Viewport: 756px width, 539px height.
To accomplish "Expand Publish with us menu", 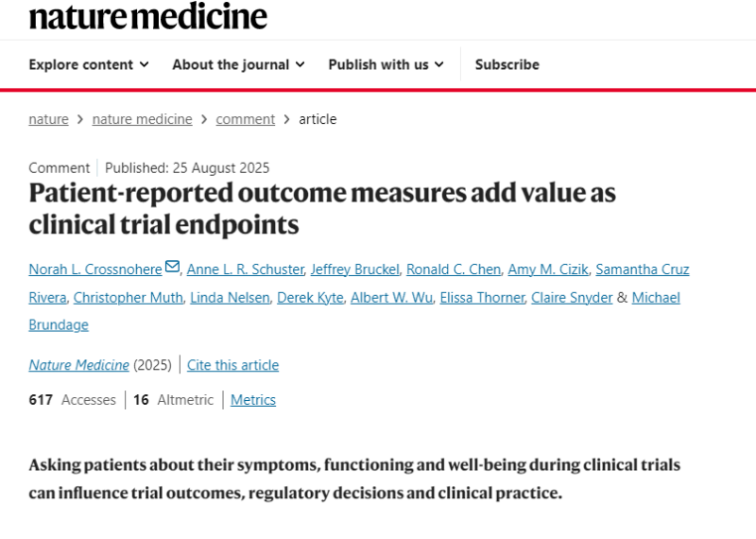I will 386,64.
